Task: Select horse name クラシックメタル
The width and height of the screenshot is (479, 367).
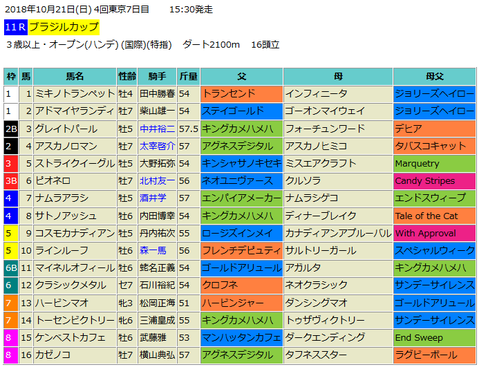Action: (71, 285)
